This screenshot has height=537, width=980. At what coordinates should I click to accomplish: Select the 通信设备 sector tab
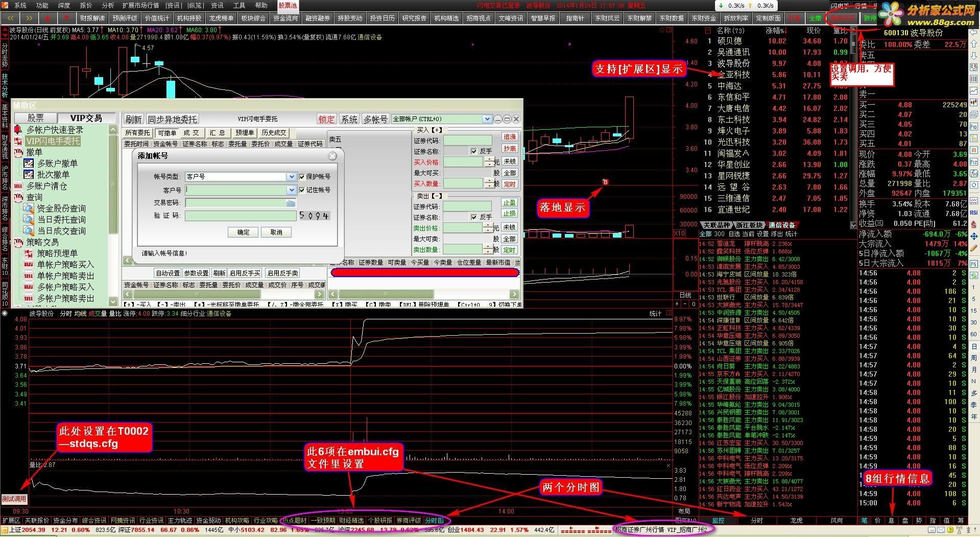click(782, 225)
